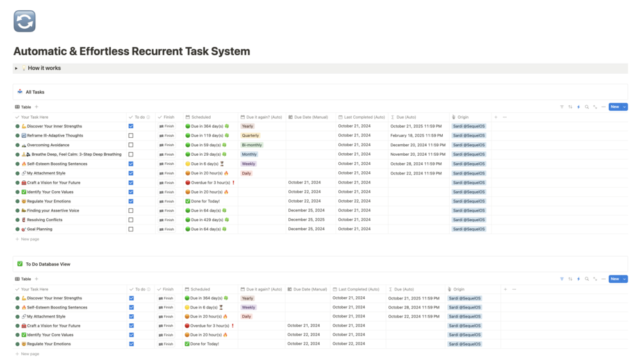Open column options dots in To Do header
644x361 pixels.
514,289
